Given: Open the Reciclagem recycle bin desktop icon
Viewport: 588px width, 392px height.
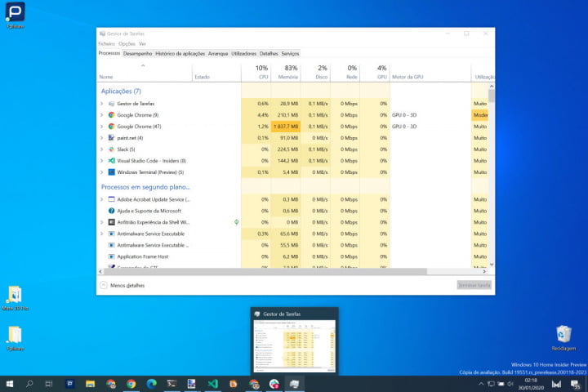Looking at the screenshot, I should pyautogui.click(x=563, y=338).
